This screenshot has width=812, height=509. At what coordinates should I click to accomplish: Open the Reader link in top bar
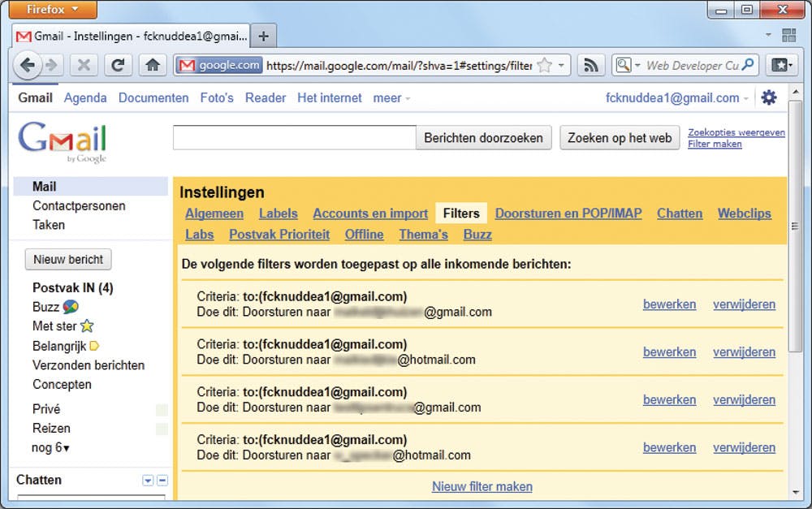tap(266, 98)
